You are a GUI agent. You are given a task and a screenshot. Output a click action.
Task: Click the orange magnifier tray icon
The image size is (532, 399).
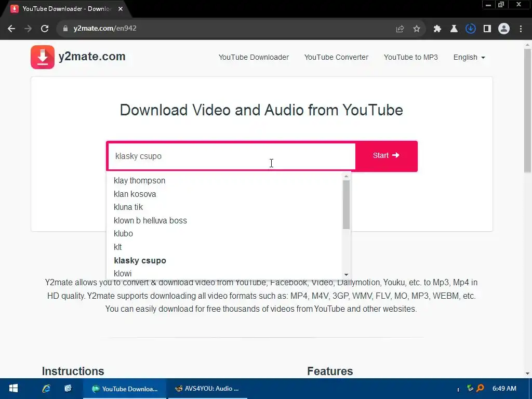(x=480, y=388)
